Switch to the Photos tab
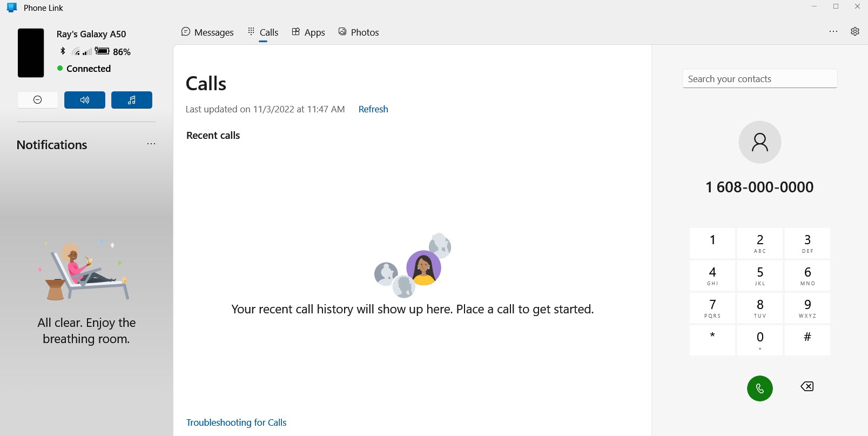 [359, 32]
